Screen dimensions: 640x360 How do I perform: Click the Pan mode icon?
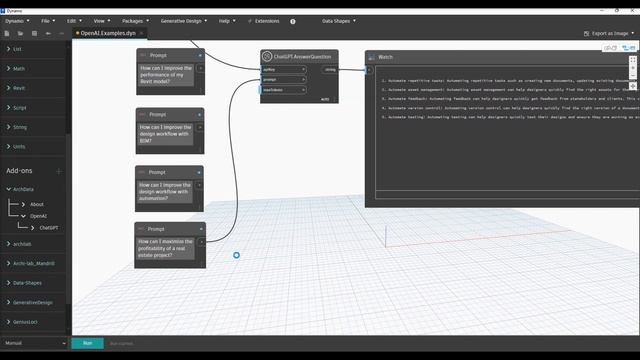633,86
